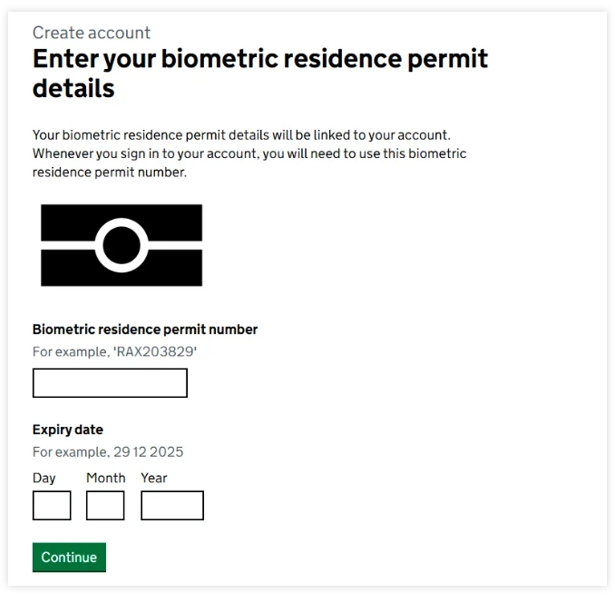Click the top black band of the permit card image
615x596 pixels.
point(122,222)
